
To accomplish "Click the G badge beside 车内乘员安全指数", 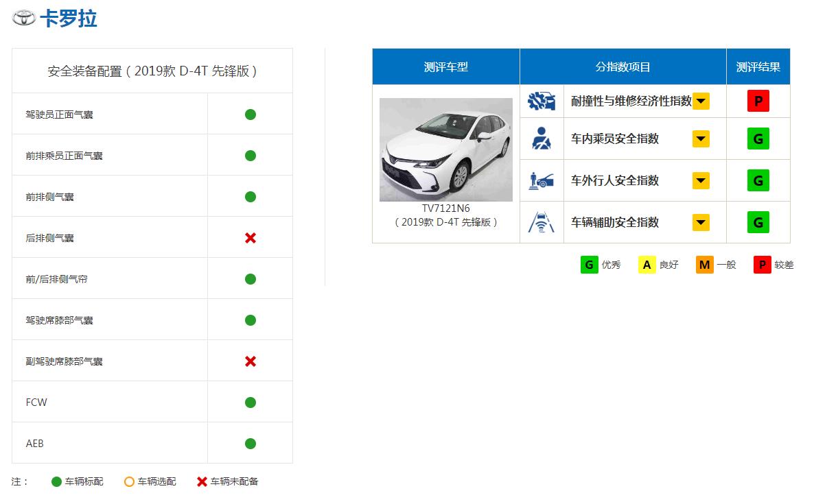I will tap(758, 138).
